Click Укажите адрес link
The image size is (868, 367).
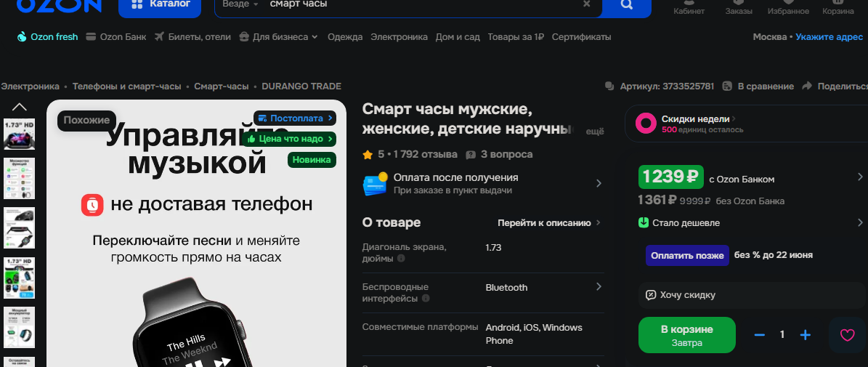830,37
